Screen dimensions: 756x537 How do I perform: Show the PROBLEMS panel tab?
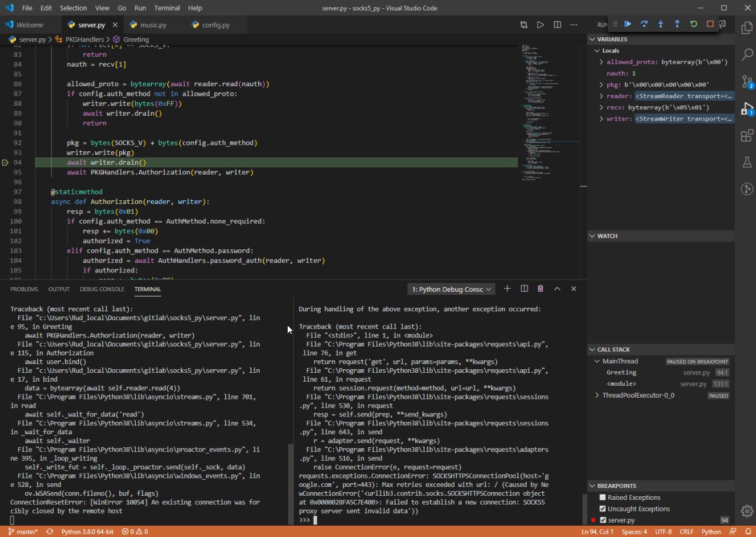[24, 289]
